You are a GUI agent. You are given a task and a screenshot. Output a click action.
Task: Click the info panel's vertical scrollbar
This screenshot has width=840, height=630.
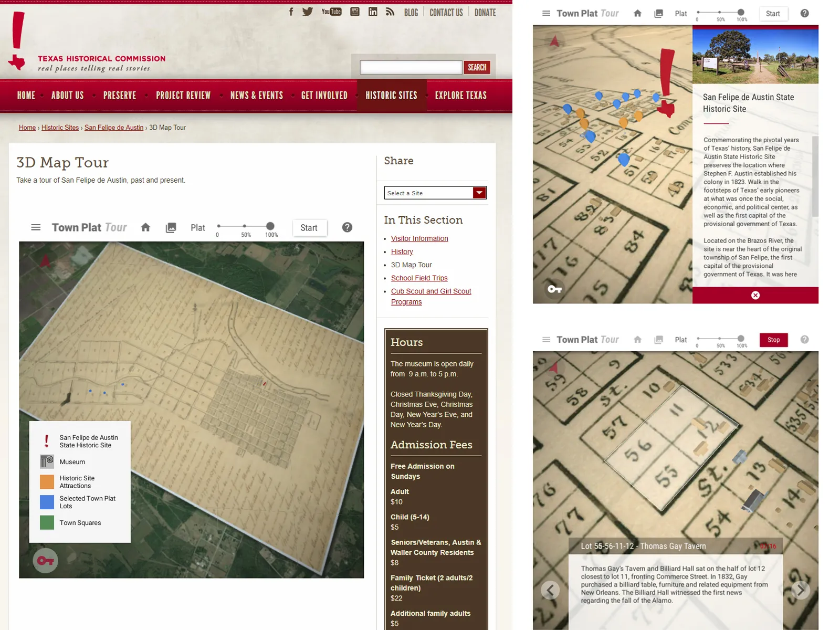coord(815,176)
